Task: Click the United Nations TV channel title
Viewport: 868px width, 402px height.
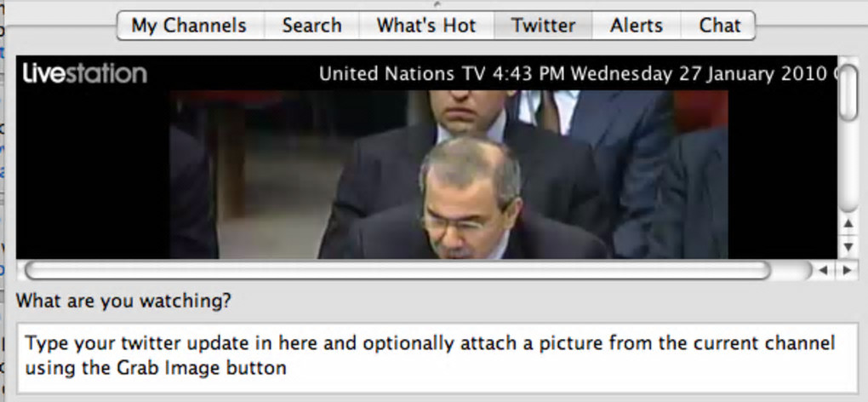Action: click(x=403, y=73)
